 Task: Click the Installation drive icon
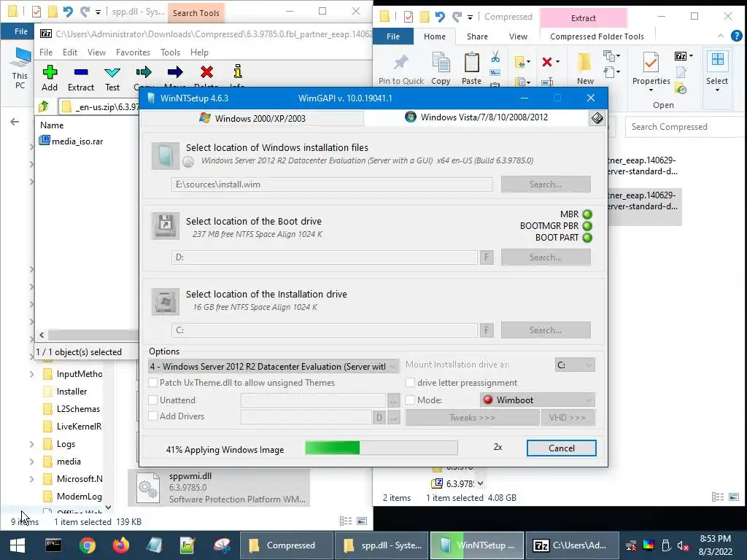[165, 301]
